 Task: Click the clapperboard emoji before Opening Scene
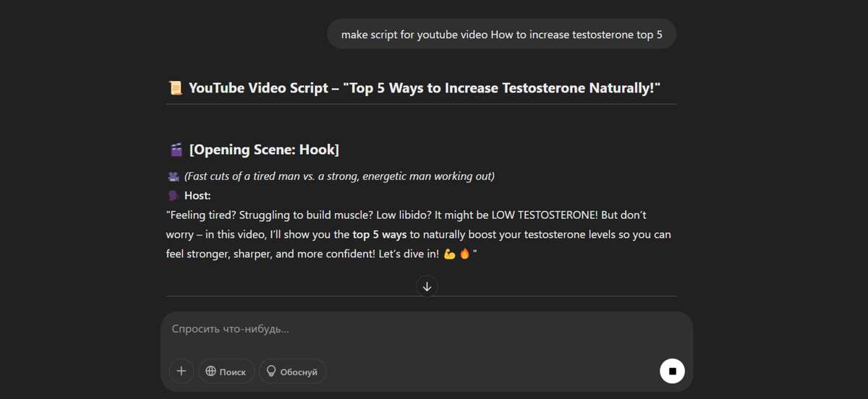[x=176, y=150]
